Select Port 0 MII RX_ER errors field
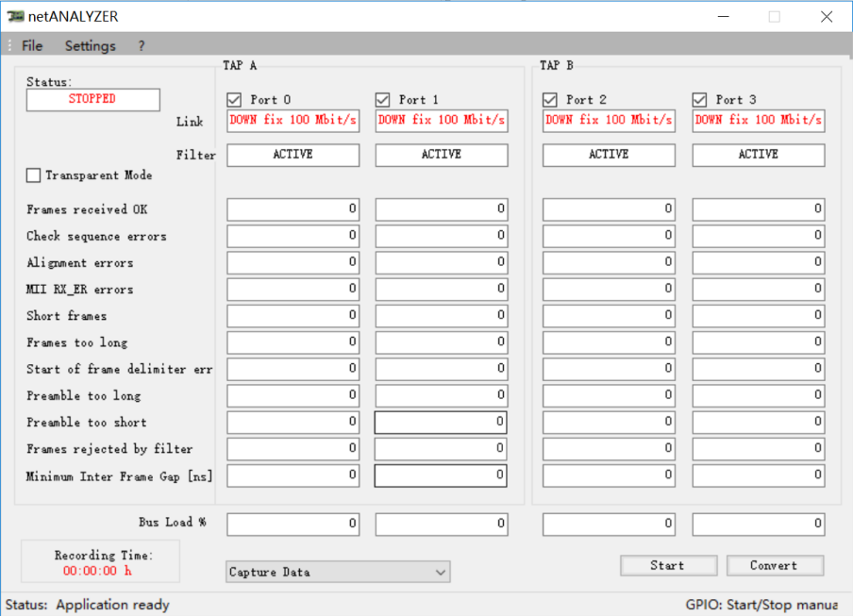This screenshot has height=616, width=853. [293, 290]
